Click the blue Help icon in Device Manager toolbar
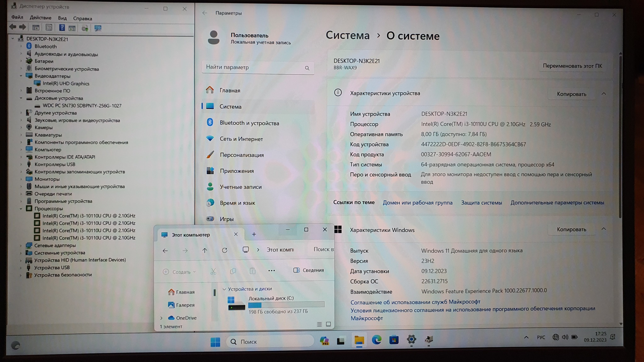Image resolution: width=644 pixels, height=362 pixels. click(62, 28)
